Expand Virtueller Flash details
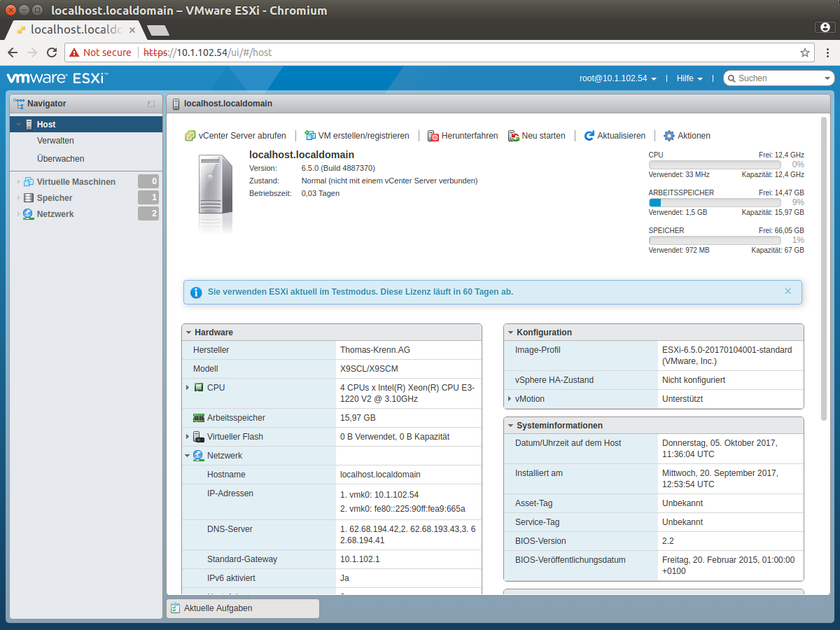 tap(188, 436)
